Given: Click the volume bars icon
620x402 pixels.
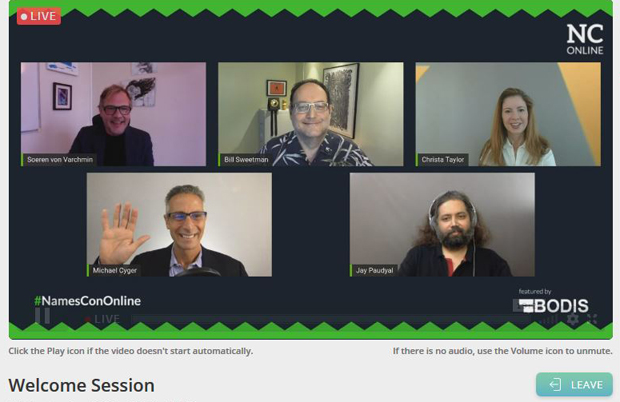Looking at the screenshot, I should click(x=548, y=319).
